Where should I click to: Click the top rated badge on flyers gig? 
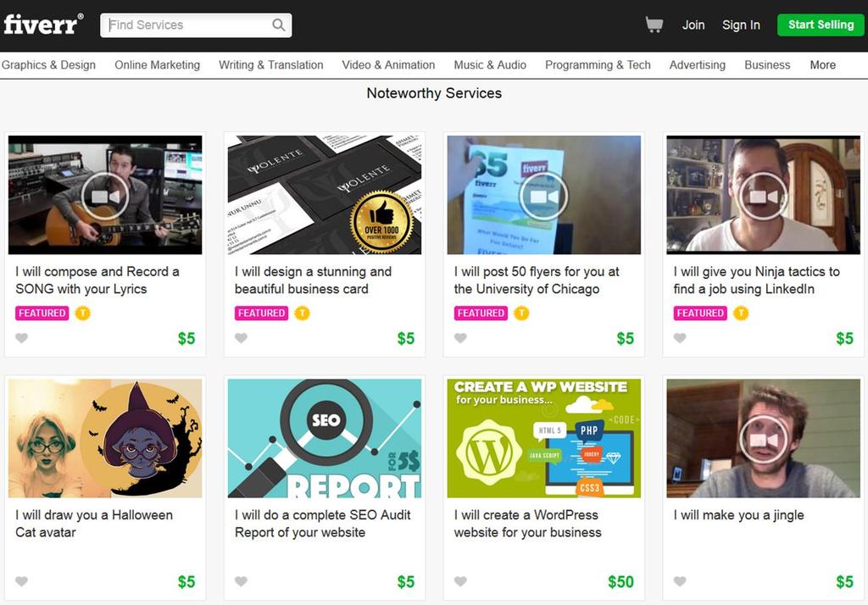(x=521, y=314)
